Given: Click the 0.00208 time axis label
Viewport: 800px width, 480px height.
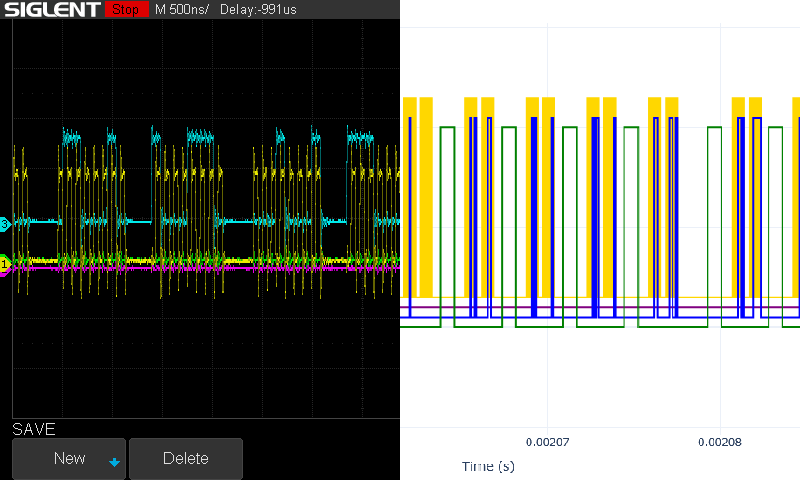Looking at the screenshot, I should pos(720,442).
